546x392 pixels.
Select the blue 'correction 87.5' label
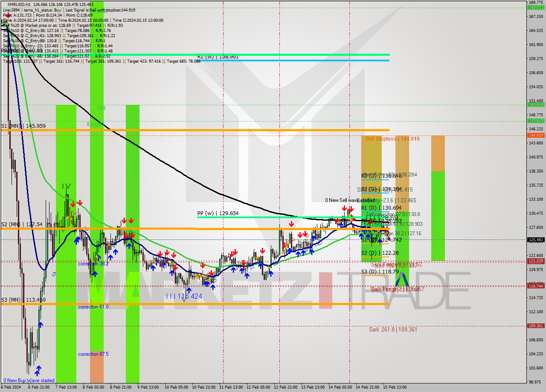(93, 354)
